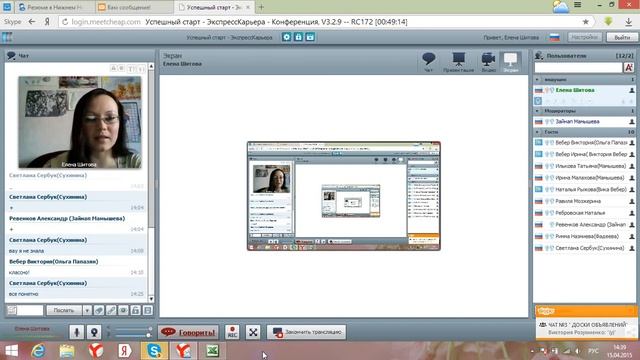Switch to the Чат view icon
Image resolution: width=640 pixels, height=360 pixels.
pos(429,62)
